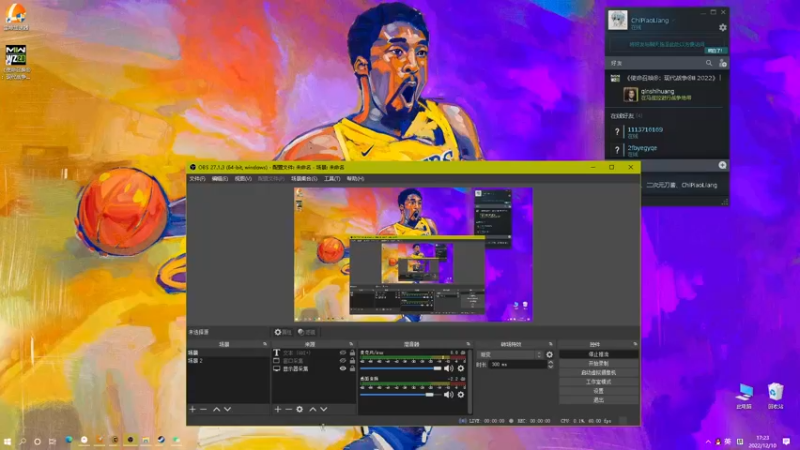Remove selected source with the minus icon in the Sources panel
The height and width of the screenshot is (450, 800).
[289, 409]
